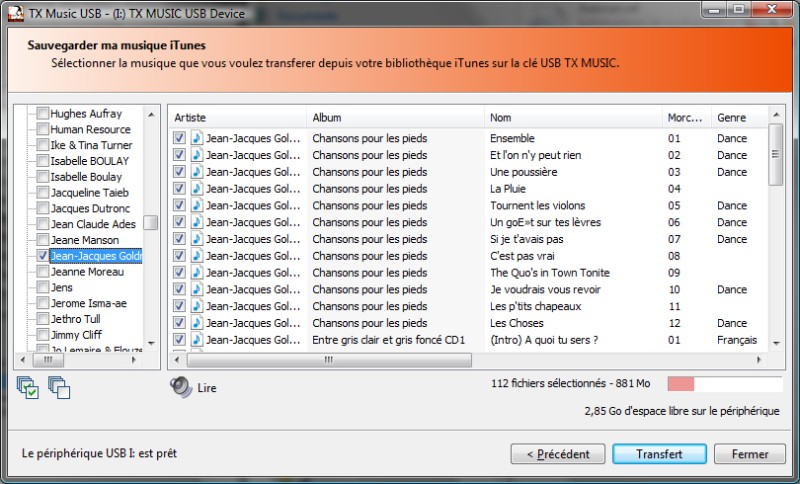The height and width of the screenshot is (484, 800).
Task: Click the device space usage bar
Action: (724, 384)
